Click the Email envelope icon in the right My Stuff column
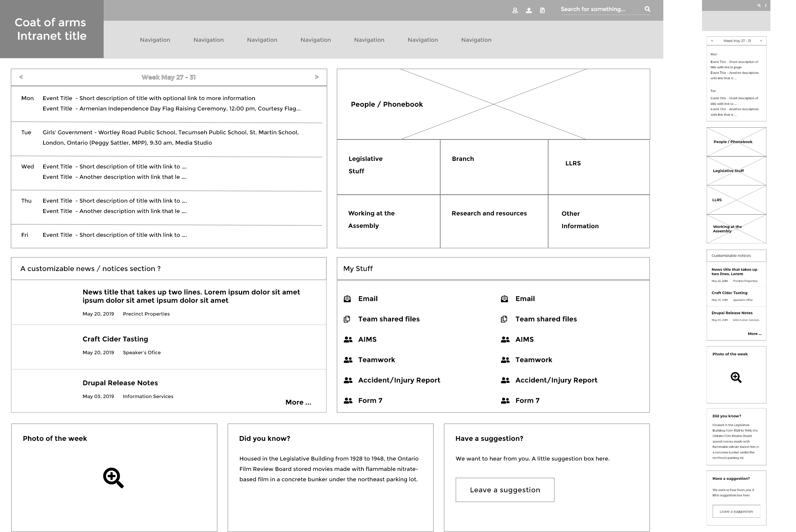Screen dimensions: 796x532 point(504,299)
